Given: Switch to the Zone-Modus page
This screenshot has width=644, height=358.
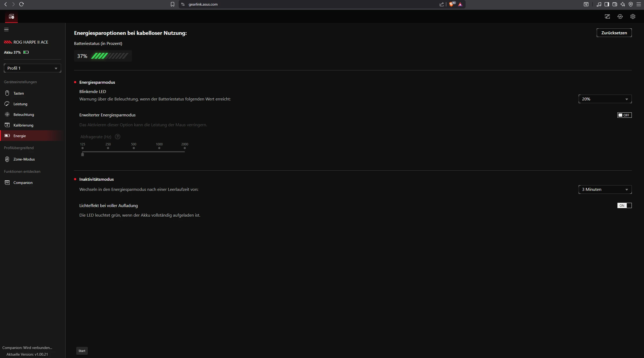Looking at the screenshot, I should (x=24, y=159).
